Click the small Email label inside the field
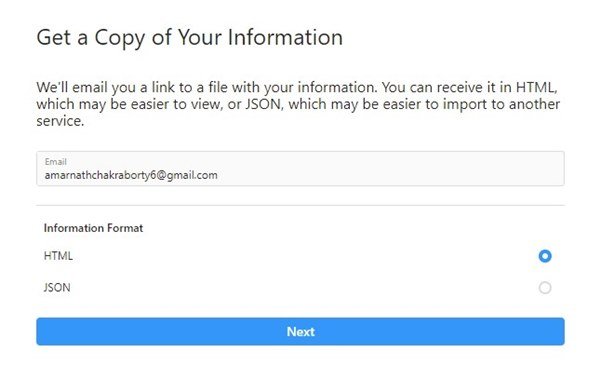The image size is (600, 365). pyautogui.click(x=55, y=162)
